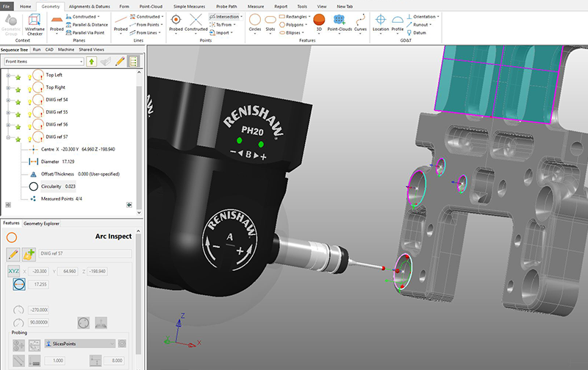Image resolution: width=588 pixels, height=370 pixels.
Task: Select the Runout GD&T tool
Action: pos(418,25)
